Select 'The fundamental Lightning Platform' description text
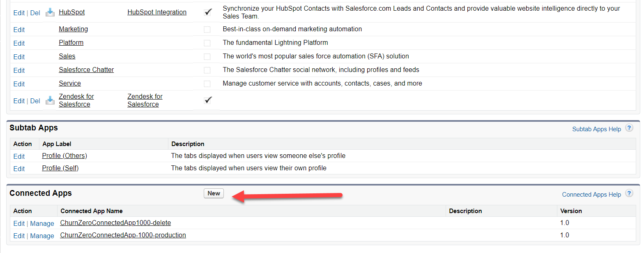Screen dimensions: 644x253 pos(275,42)
